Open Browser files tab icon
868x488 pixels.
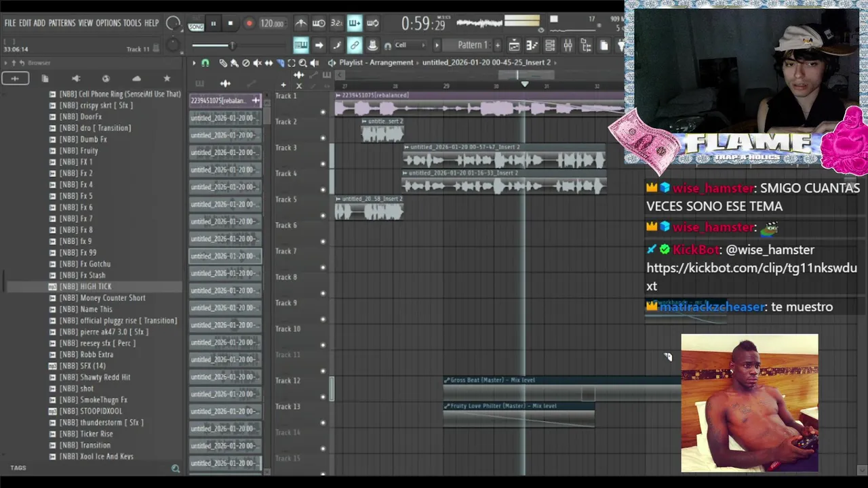coord(45,79)
